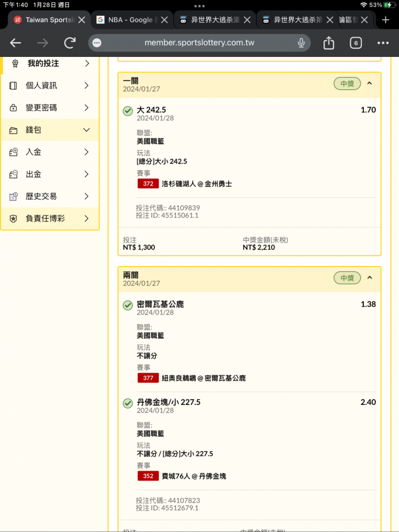Click the 歷史交易 history icon
The height and width of the screenshot is (532, 399).
tap(13, 196)
